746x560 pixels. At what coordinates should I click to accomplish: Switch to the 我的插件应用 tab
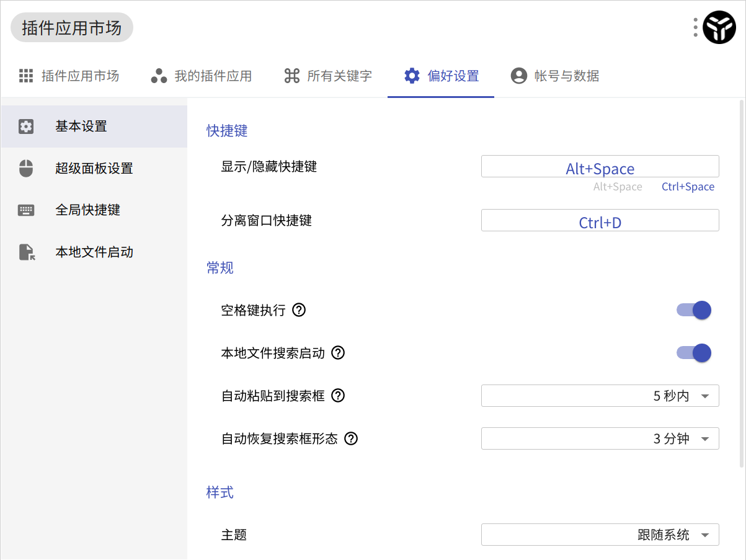point(202,76)
